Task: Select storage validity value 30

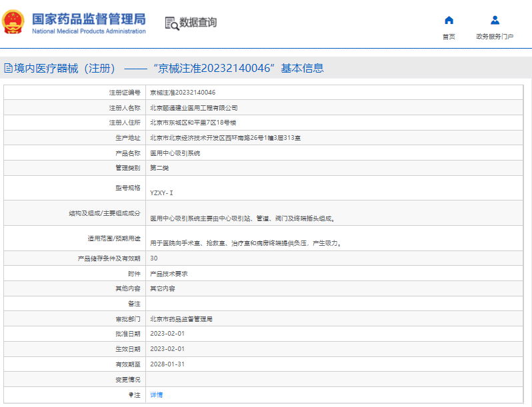Action: point(154,258)
